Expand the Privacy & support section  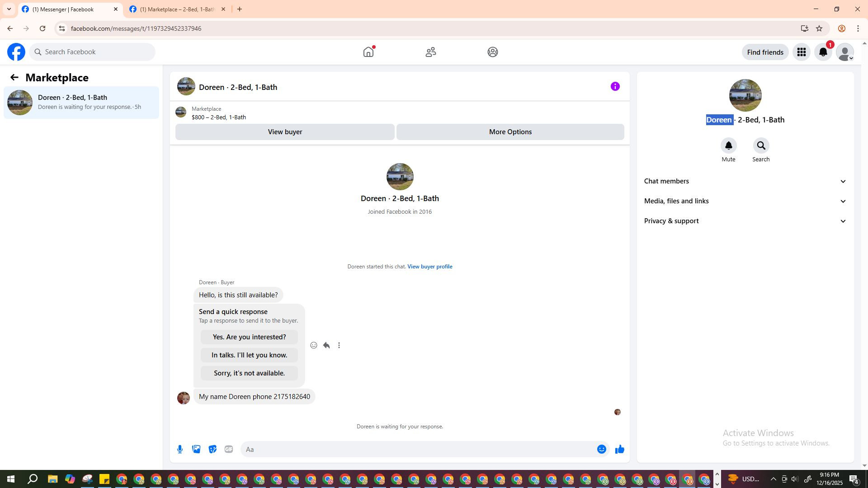[x=745, y=221]
